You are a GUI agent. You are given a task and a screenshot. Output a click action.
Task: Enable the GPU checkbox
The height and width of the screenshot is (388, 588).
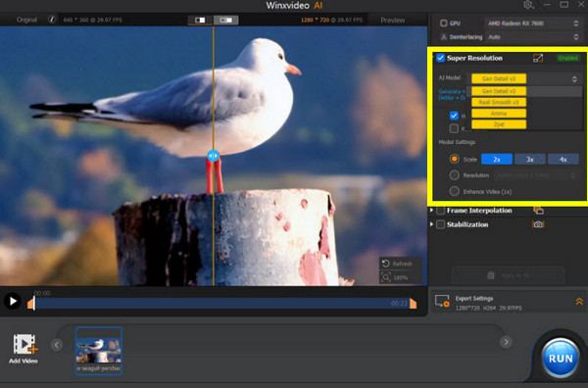pos(444,24)
